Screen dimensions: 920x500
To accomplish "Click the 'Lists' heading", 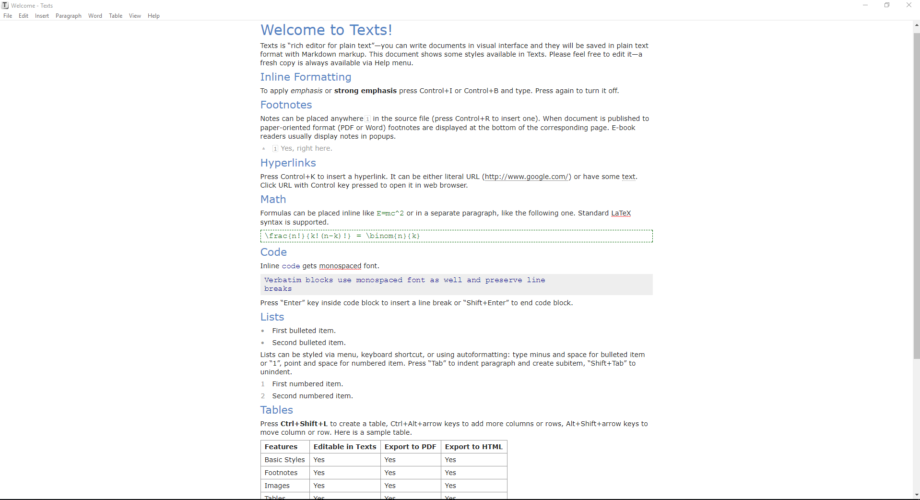I will point(272,317).
